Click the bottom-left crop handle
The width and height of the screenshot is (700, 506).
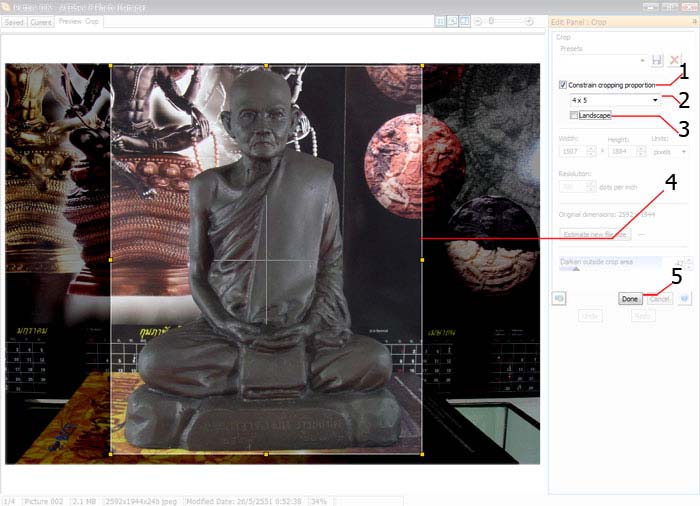(x=110, y=454)
